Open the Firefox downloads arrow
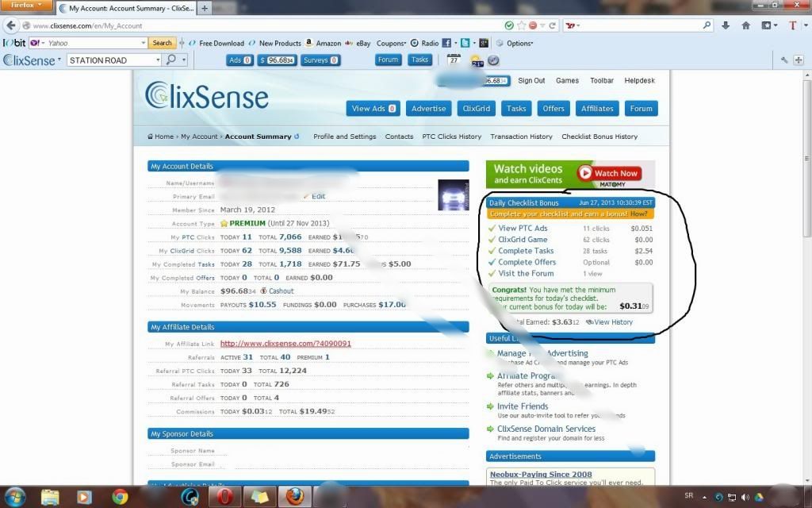Screen dimensions: 812x508 pyautogui.click(x=726, y=25)
